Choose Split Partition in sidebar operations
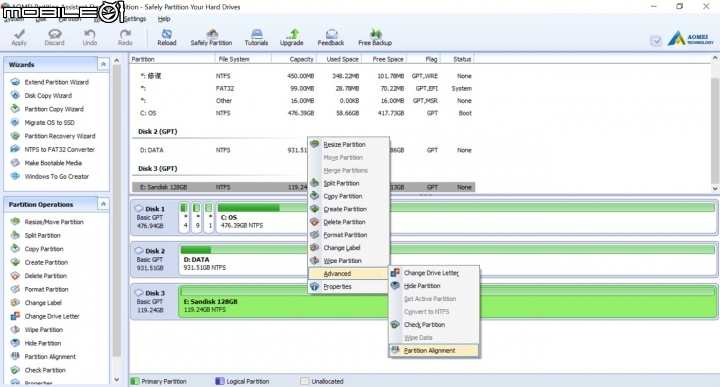 [x=36, y=235]
